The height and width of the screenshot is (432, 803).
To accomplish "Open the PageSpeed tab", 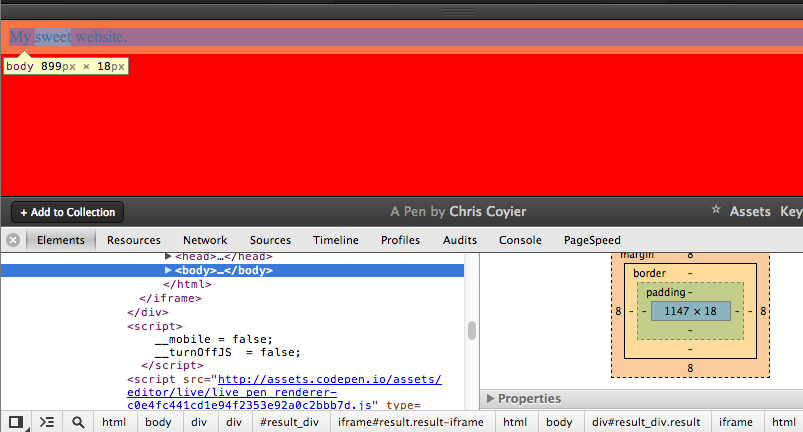I will coord(592,240).
